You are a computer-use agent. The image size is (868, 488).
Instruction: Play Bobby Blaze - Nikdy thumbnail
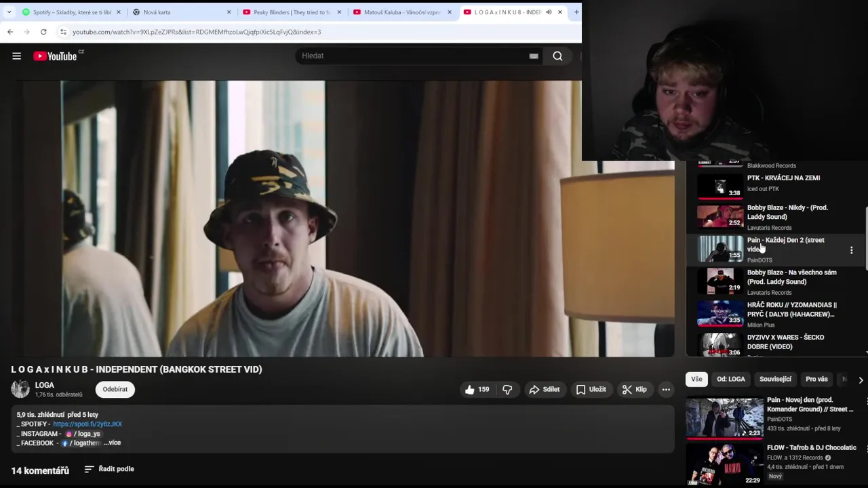click(x=720, y=217)
